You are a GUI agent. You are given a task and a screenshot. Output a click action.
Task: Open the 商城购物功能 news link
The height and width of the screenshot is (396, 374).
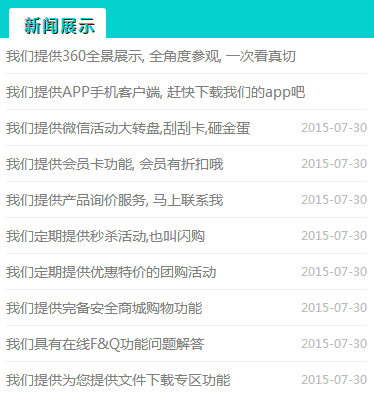[x=104, y=308]
